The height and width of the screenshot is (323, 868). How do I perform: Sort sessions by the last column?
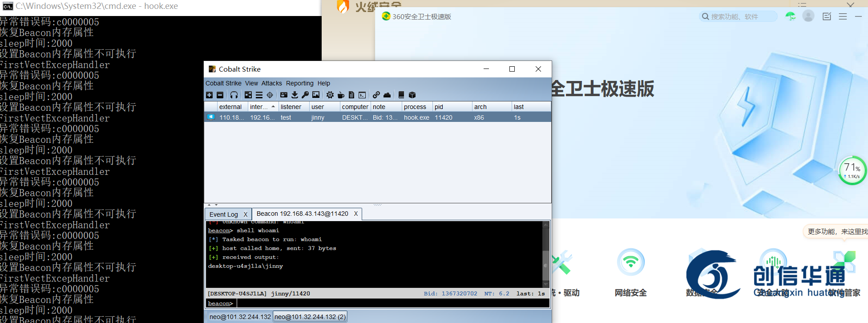[x=531, y=107]
